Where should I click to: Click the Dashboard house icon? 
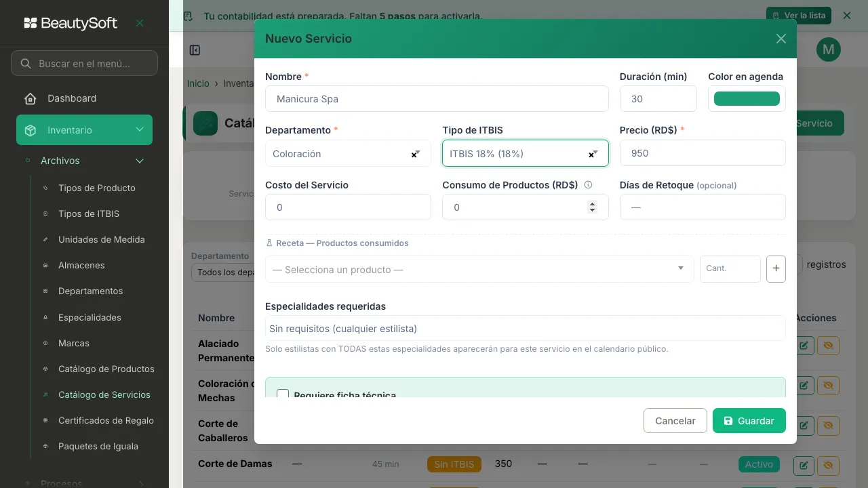pos(30,98)
